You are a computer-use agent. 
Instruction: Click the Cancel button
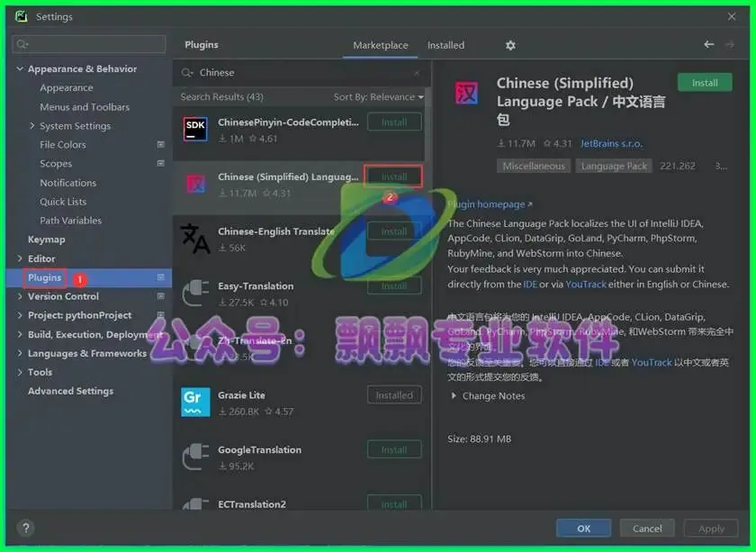tap(647, 529)
